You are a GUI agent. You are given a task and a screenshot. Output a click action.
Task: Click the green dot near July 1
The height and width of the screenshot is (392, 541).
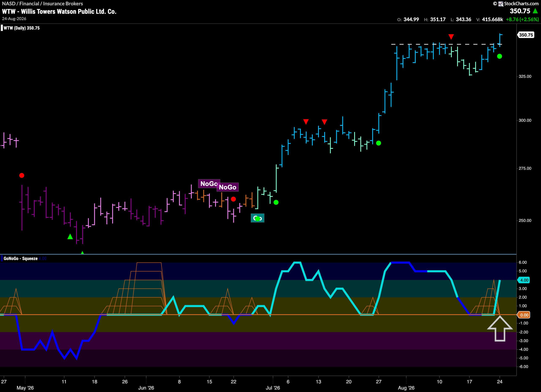tap(276, 202)
